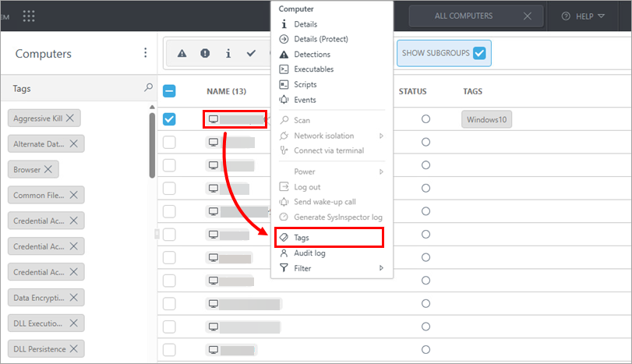Toggle the select-all checkbox in header
The width and height of the screenshot is (632, 364).
169,91
